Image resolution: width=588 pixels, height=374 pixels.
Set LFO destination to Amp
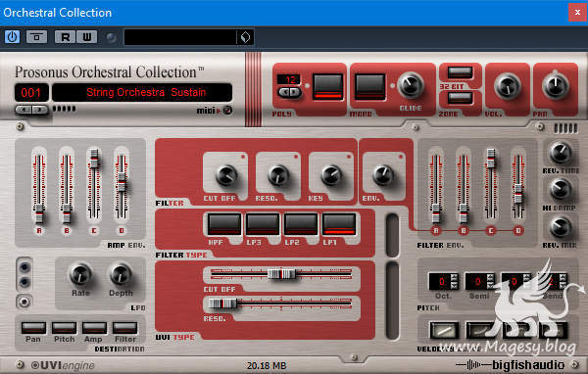pos(94,328)
